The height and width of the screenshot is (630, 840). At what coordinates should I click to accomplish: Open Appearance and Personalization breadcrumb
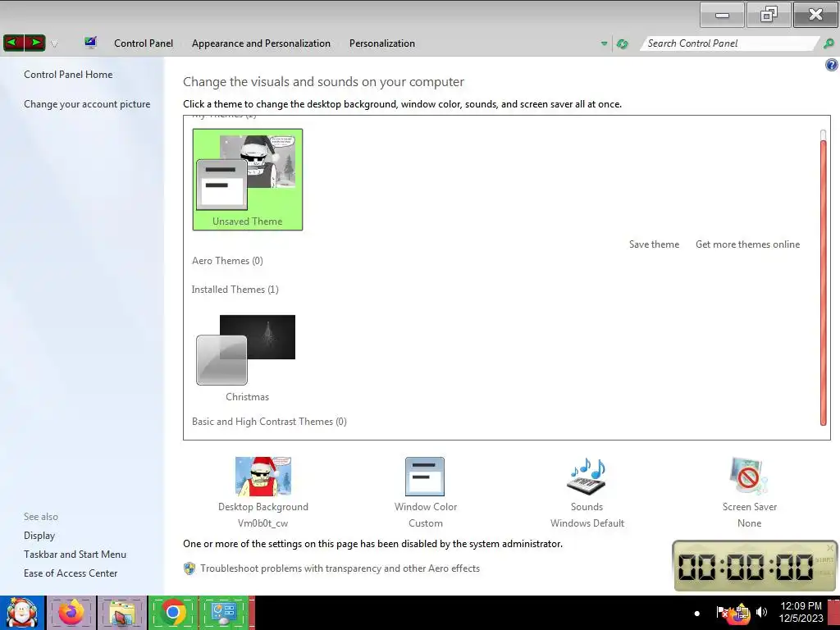261,43
